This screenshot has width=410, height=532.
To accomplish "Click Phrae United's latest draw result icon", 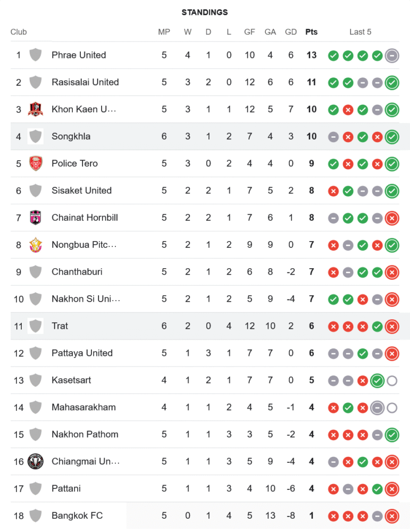I will pyautogui.click(x=392, y=56).
